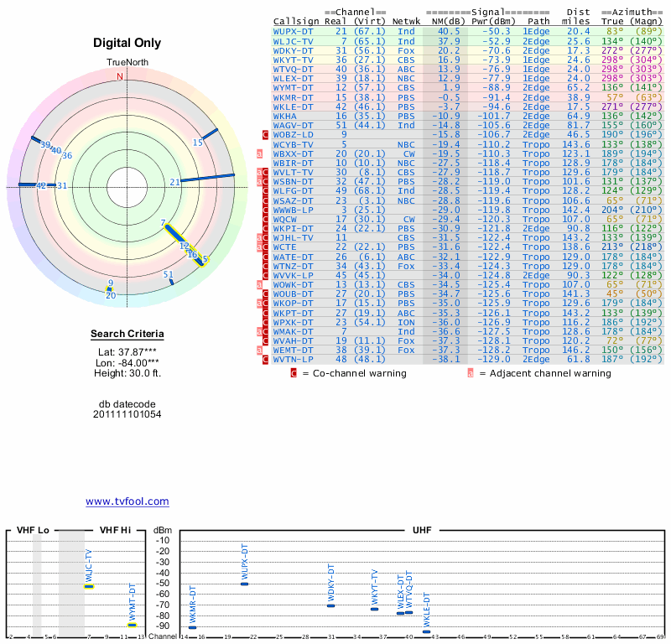Open the www.tvfool.com link
671x644 pixels.
coord(127,501)
